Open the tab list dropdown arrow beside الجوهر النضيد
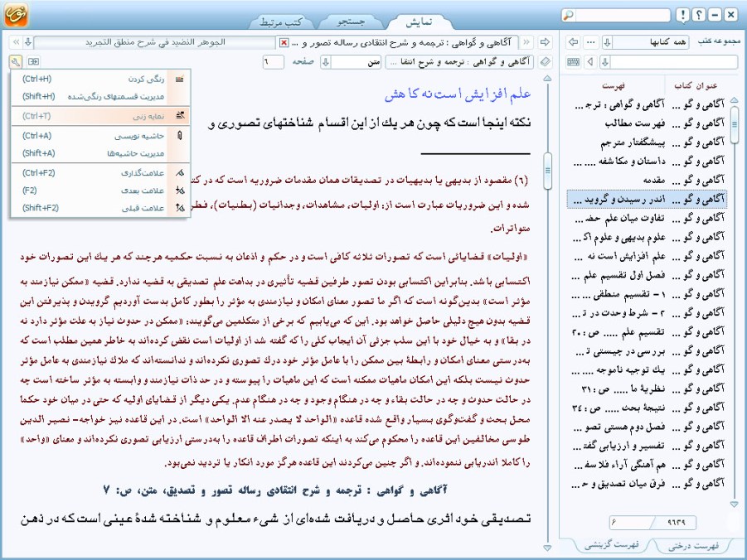This screenshot has width=747, height=560. tap(28, 42)
